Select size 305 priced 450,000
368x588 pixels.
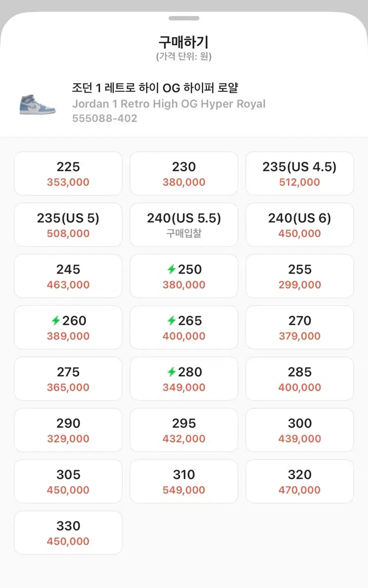[68, 482]
